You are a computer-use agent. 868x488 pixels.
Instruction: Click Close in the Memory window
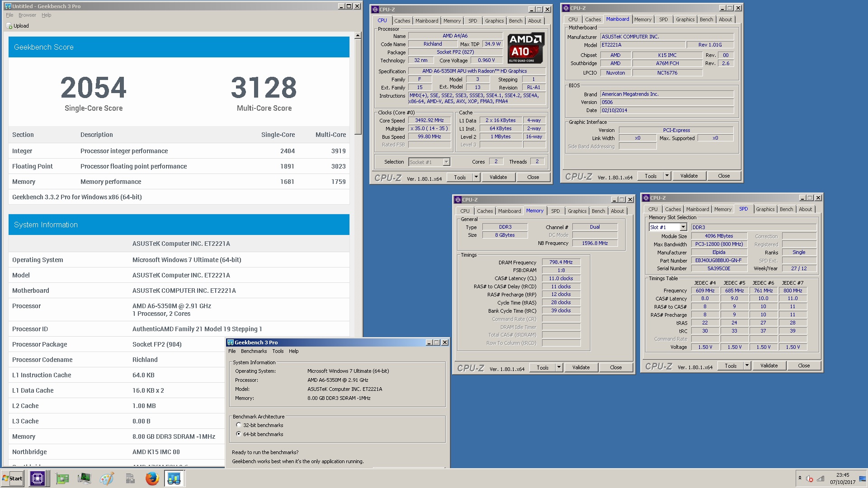(616, 367)
